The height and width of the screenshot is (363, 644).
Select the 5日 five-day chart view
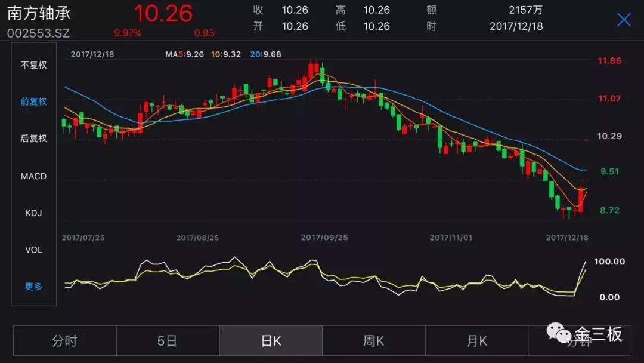[x=167, y=340]
